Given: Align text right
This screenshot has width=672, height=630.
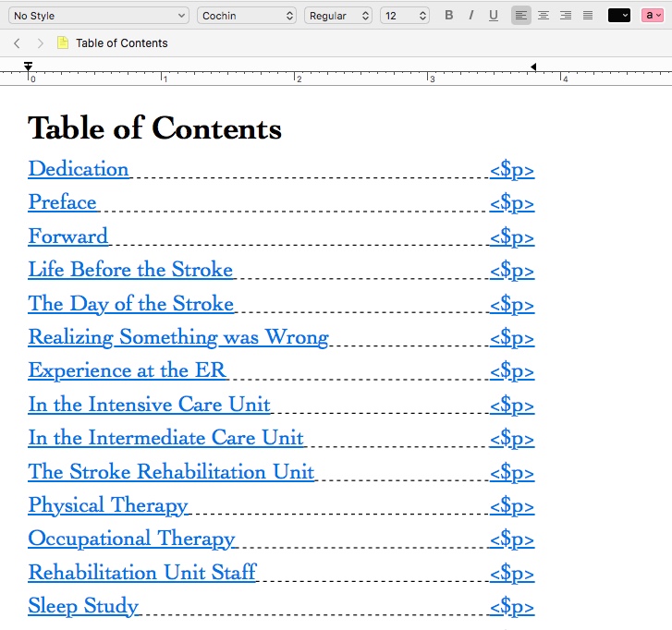Looking at the screenshot, I should [566, 16].
